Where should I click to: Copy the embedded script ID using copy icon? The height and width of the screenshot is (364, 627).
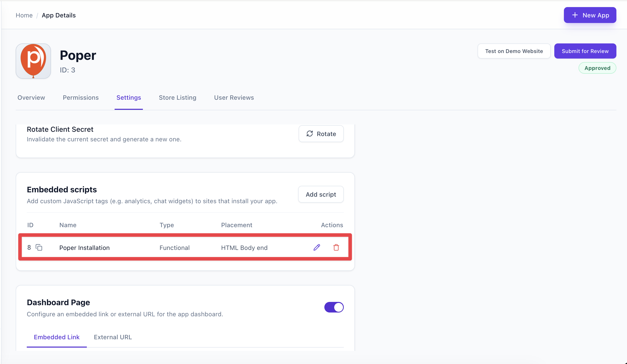tap(39, 247)
